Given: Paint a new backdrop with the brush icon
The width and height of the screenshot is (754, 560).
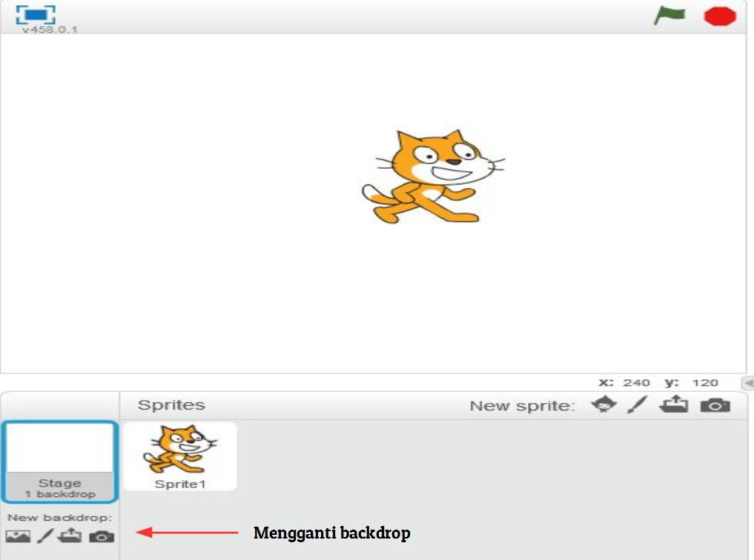Looking at the screenshot, I should tap(44, 535).
